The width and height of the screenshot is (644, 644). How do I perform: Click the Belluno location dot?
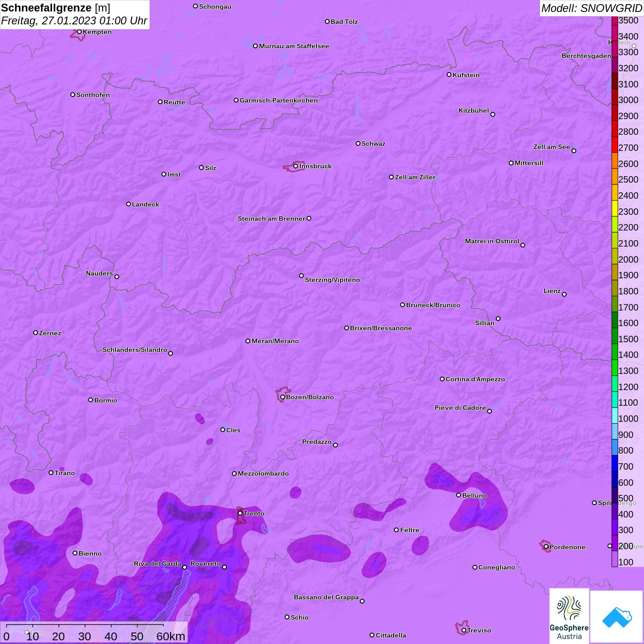coord(459,495)
